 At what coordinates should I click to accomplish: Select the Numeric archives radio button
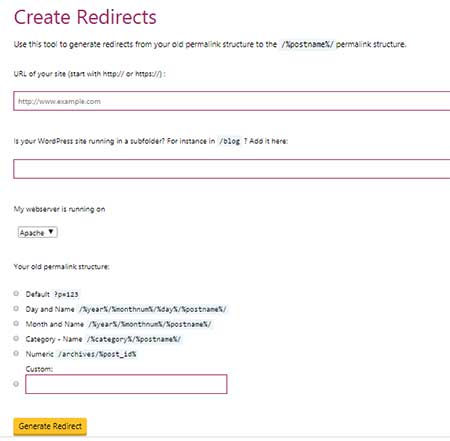(16, 353)
